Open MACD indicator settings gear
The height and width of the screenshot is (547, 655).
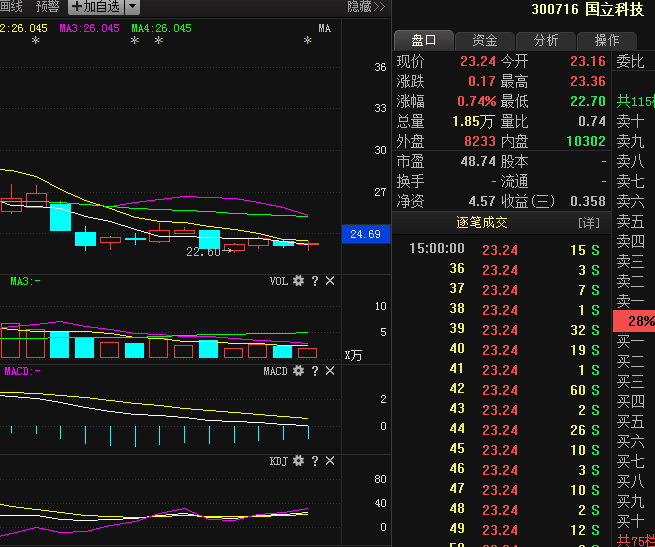pos(298,371)
